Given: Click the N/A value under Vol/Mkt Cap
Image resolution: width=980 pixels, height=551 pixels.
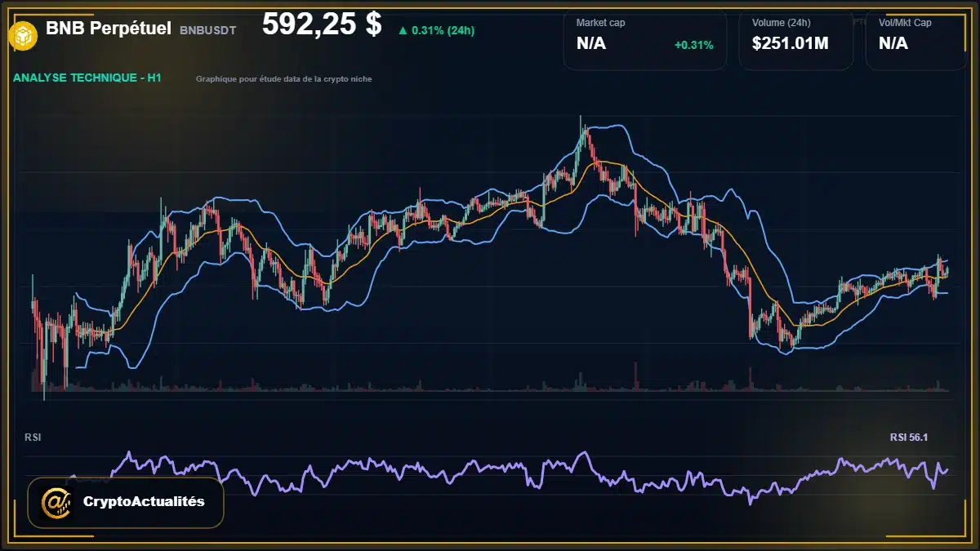Looking at the screenshot, I should [893, 44].
